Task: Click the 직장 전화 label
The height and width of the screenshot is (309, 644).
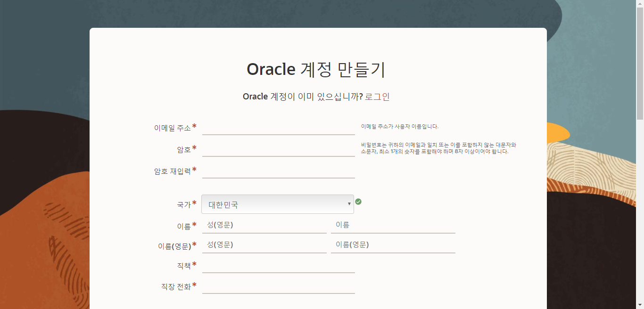Action: (x=176, y=286)
